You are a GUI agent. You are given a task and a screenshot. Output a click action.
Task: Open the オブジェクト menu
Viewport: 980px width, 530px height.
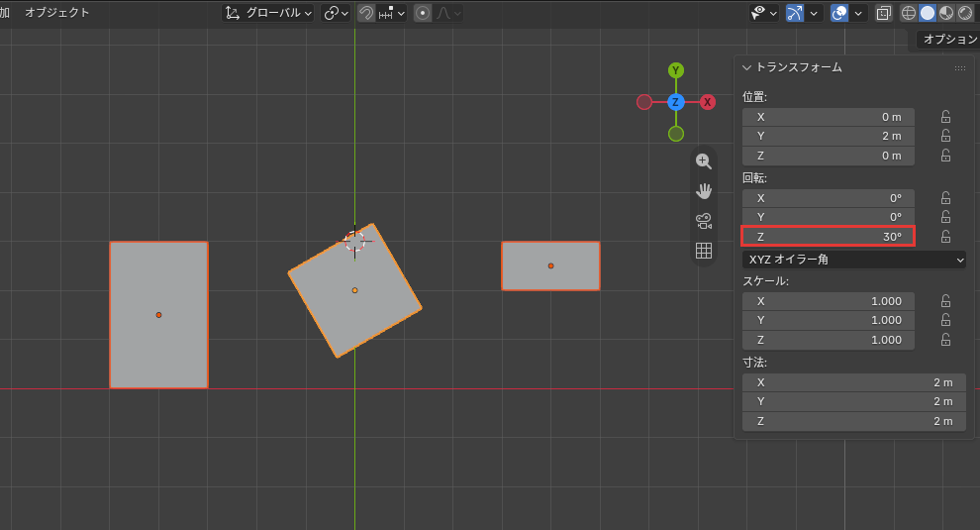[x=56, y=13]
